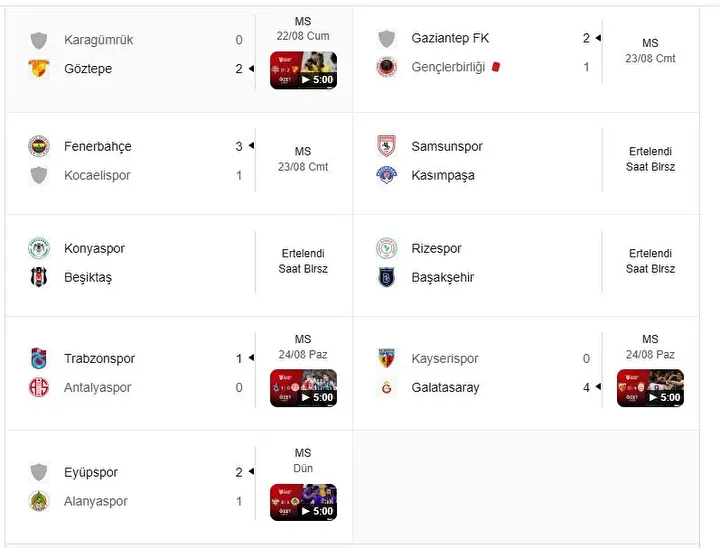The width and height of the screenshot is (720, 548).
Task: Click Gençlerbirliği red card indicator
Action: [495, 67]
